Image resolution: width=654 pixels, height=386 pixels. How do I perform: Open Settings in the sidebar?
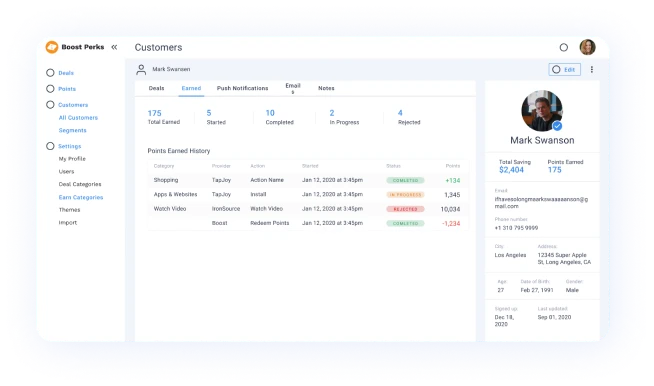click(x=70, y=146)
